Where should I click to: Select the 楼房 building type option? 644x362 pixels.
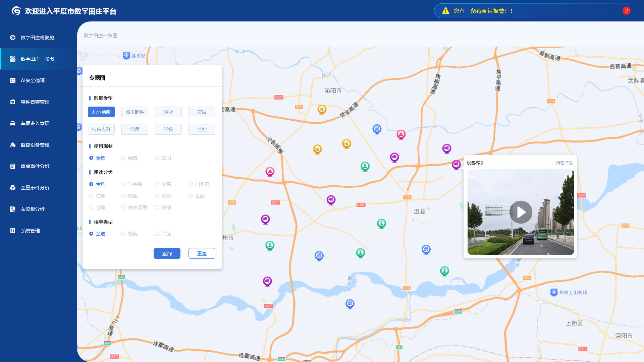(129, 234)
